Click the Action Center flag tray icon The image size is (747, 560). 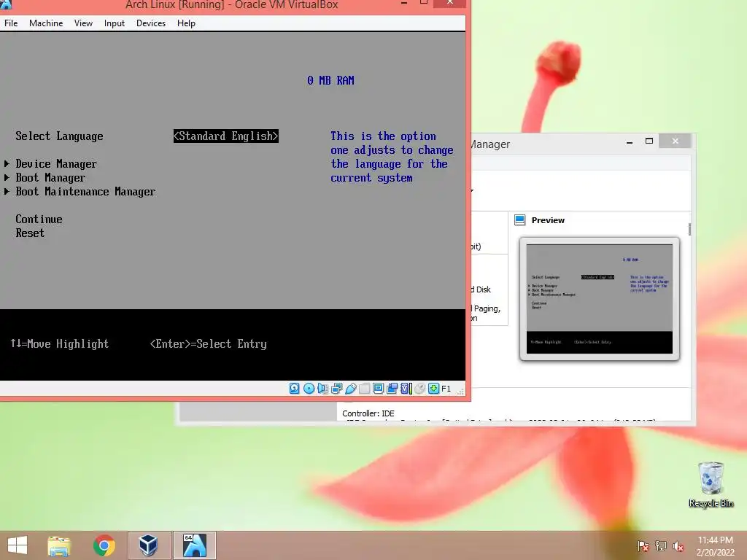(643, 546)
